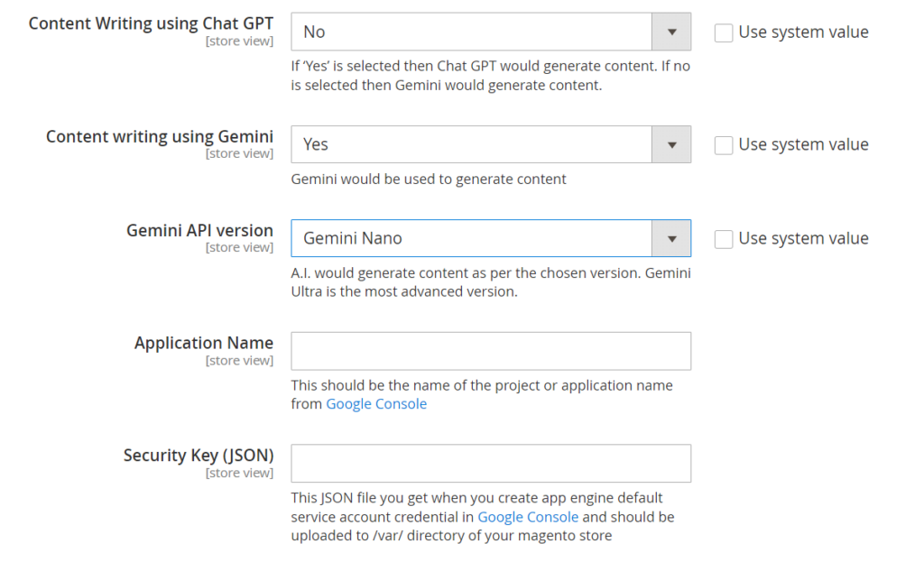Expand the Gemini API version dropdown showing Gemini Nano

pyautogui.click(x=471, y=238)
